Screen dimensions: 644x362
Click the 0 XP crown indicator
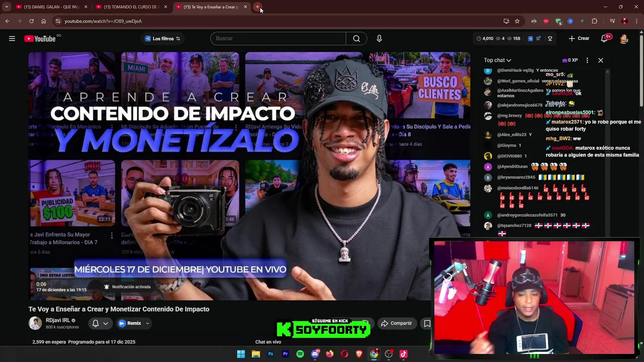[x=570, y=60]
